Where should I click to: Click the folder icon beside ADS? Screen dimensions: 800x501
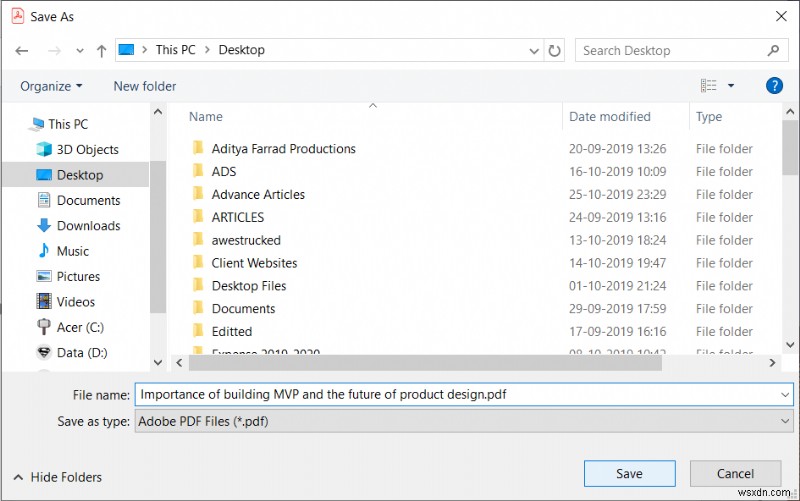point(198,170)
